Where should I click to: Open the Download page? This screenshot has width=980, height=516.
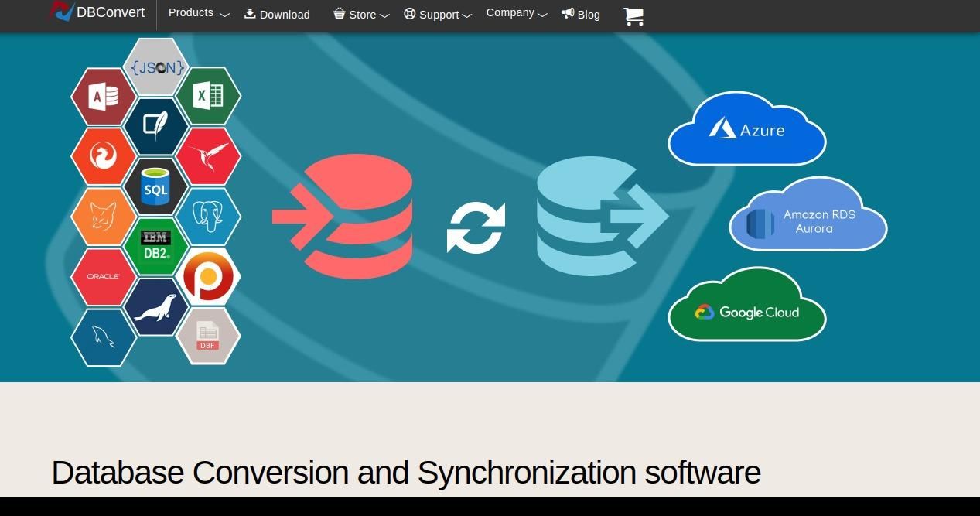(277, 14)
